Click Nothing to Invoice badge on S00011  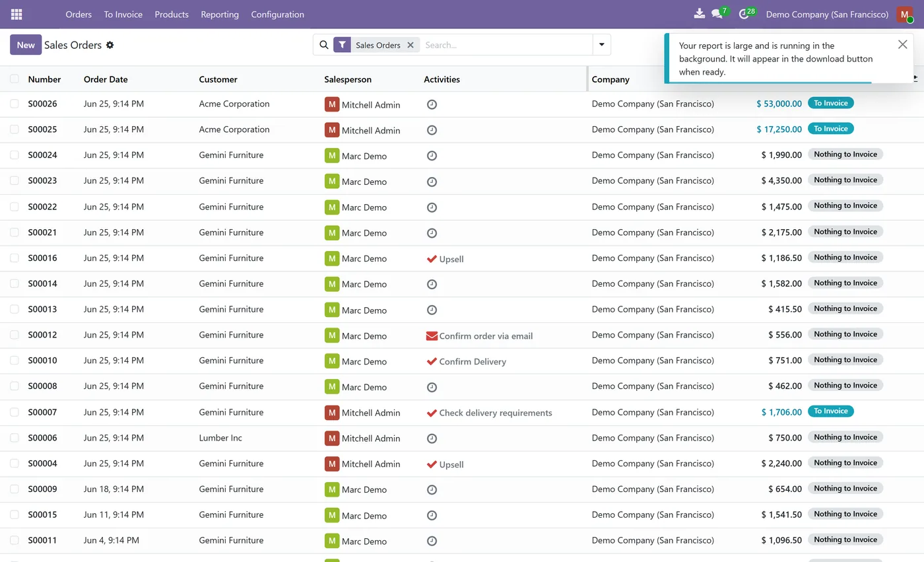(x=845, y=540)
